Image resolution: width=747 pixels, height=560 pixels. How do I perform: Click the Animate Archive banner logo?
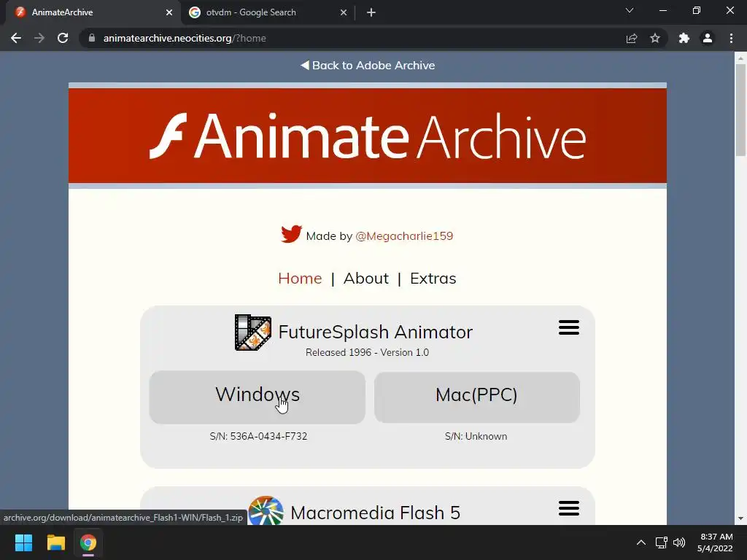pyautogui.click(x=368, y=136)
